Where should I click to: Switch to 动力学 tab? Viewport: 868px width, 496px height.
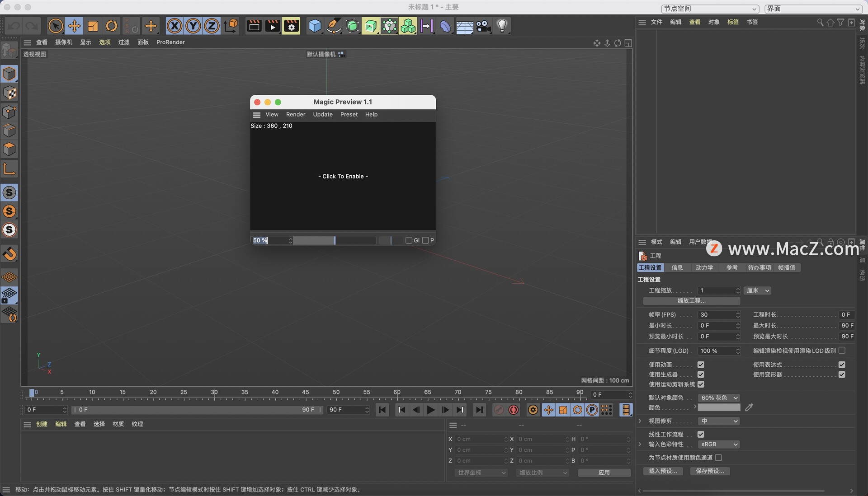(x=704, y=268)
